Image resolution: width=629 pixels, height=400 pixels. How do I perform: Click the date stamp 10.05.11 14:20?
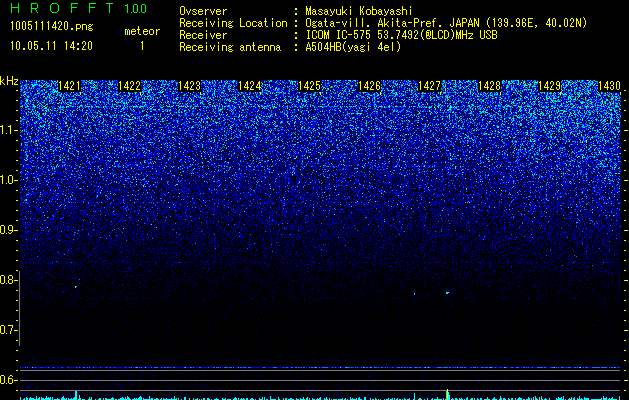51,46
